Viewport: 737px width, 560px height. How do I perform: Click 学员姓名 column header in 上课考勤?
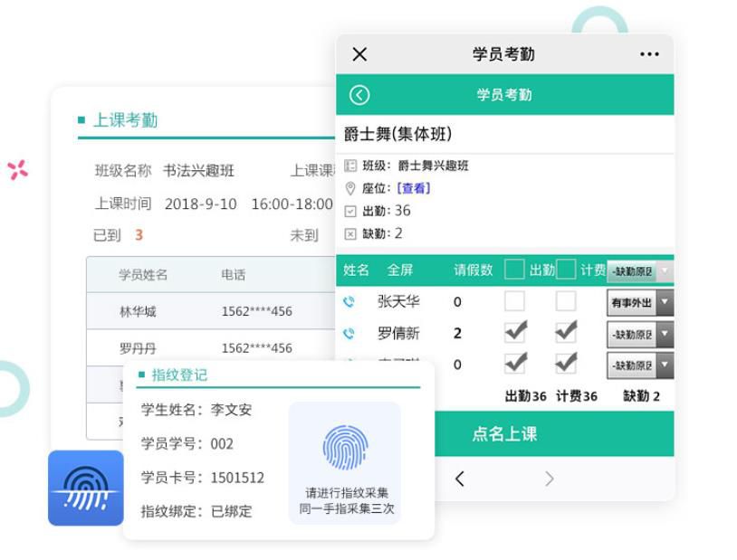[x=143, y=275]
